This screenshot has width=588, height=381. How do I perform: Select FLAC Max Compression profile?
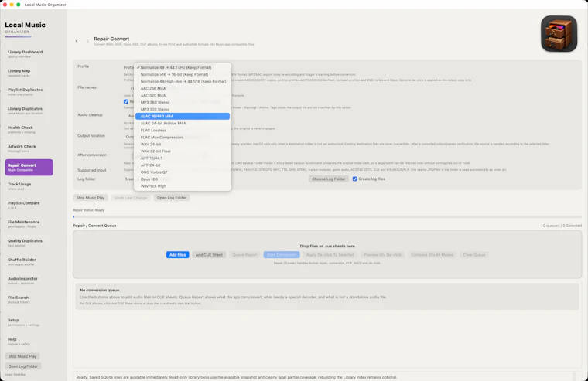tap(183, 137)
